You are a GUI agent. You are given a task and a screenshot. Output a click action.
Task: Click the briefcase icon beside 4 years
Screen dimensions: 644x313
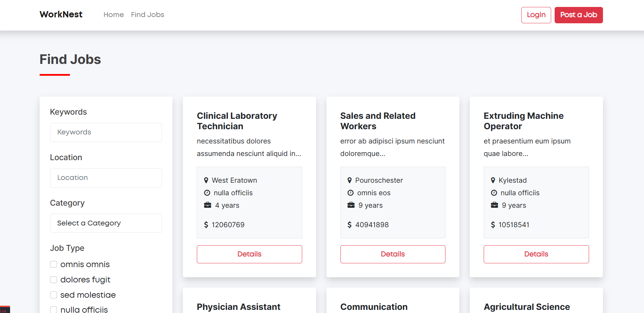click(208, 205)
